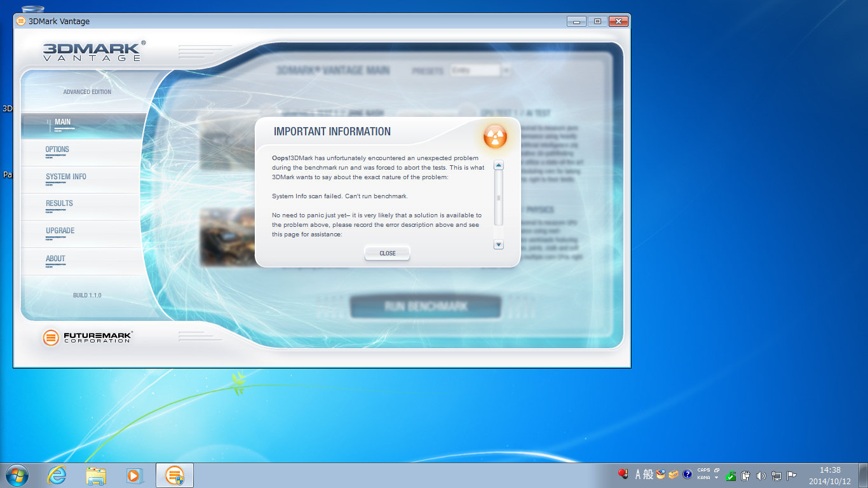Screen dimensions: 868x488
Task: Maximize the 3DMark Vantage window
Action: pos(597,21)
